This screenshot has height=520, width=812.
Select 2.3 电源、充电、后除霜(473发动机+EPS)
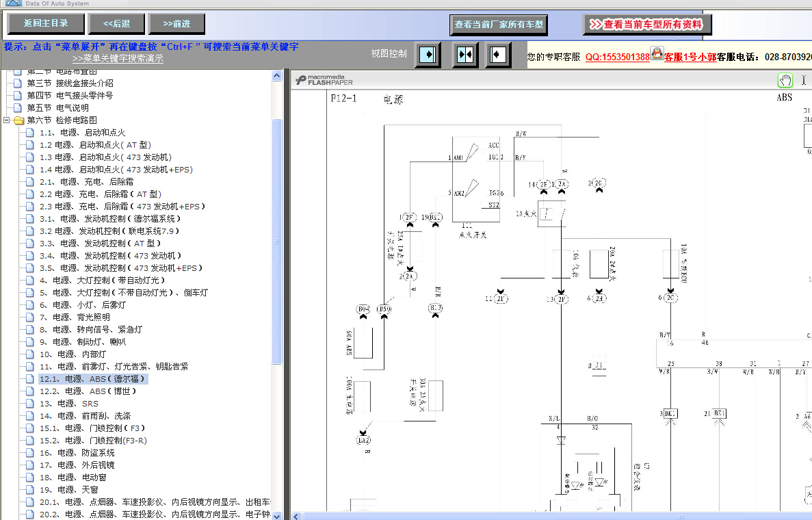[122, 207]
